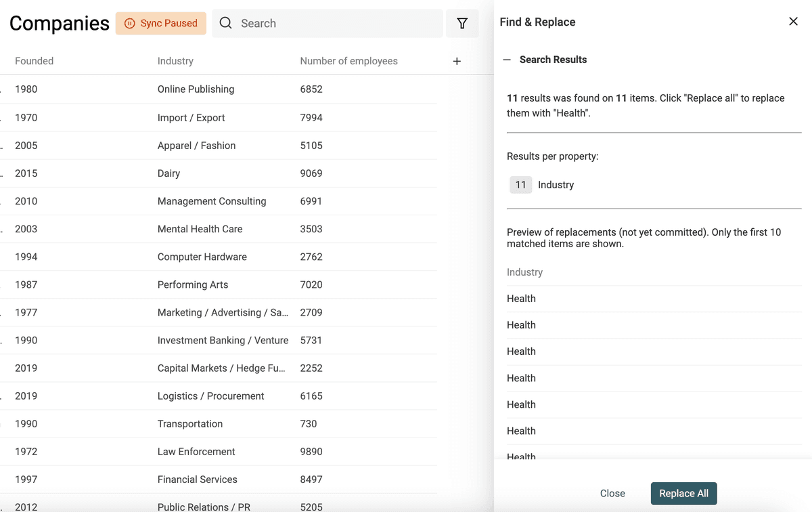Click founded year 1980
The height and width of the screenshot is (512, 812).
click(26, 89)
